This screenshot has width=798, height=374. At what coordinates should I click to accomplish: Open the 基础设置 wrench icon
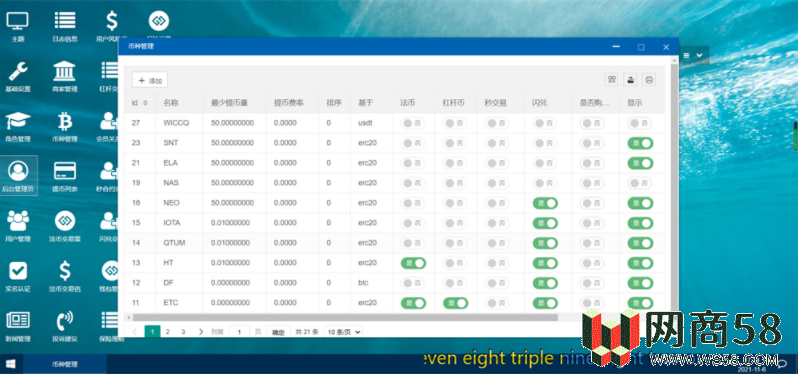coord(18,76)
